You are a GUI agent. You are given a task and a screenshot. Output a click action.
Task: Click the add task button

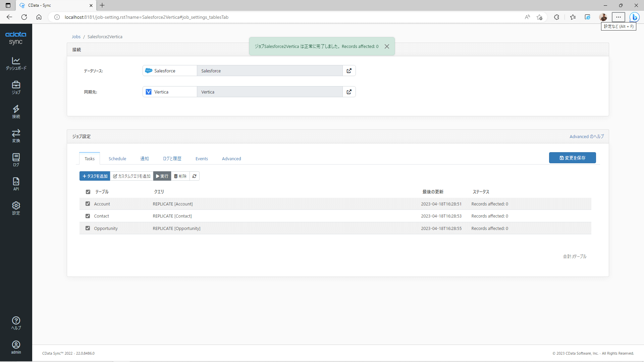point(95,176)
